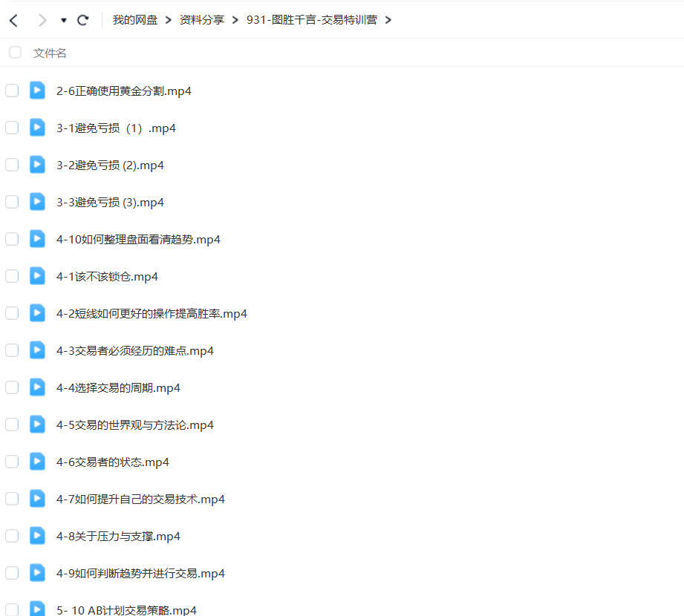Screen dimensions: 684x616
Task: Go forward with the right arrow
Action: [x=42, y=20]
